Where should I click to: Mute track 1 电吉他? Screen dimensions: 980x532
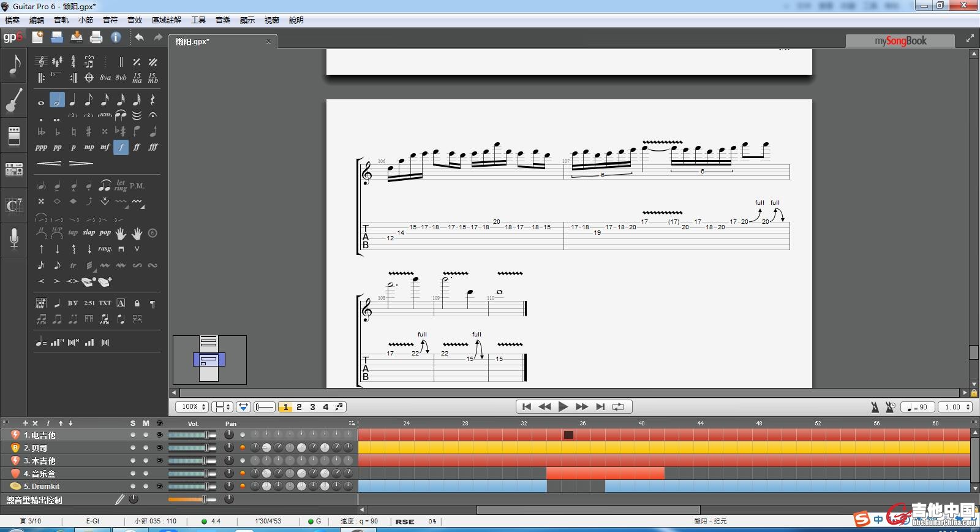click(x=146, y=435)
